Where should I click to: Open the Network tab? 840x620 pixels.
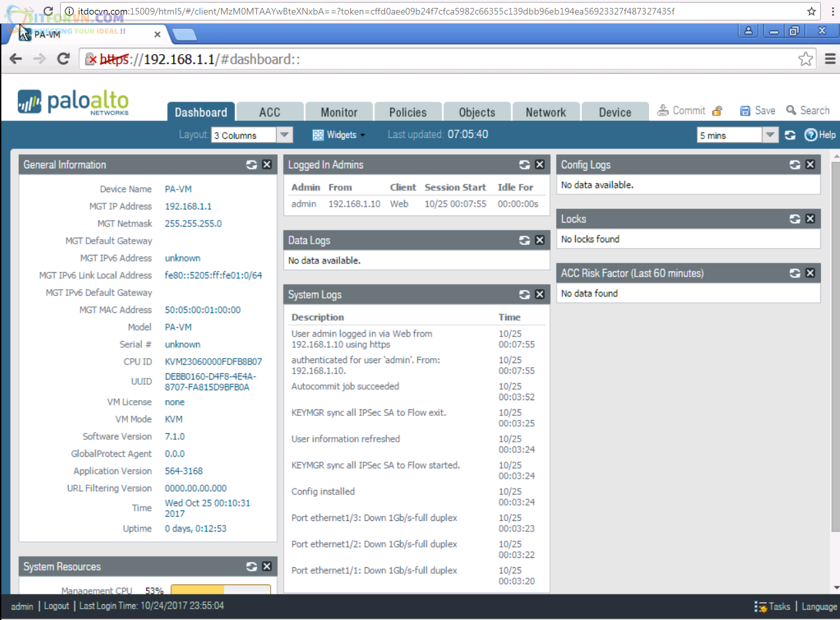pyautogui.click(x=545, y=112)
